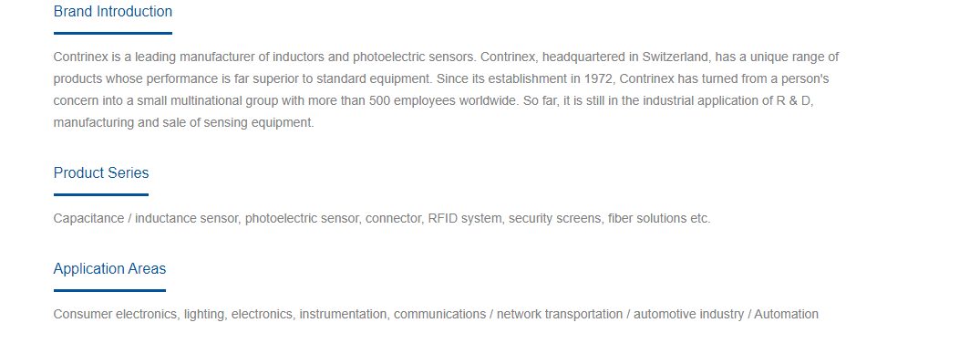Click the Brand Introduction heading
Image resolution: width=980 pixels, height=354 pixels.
coord(112,11)
